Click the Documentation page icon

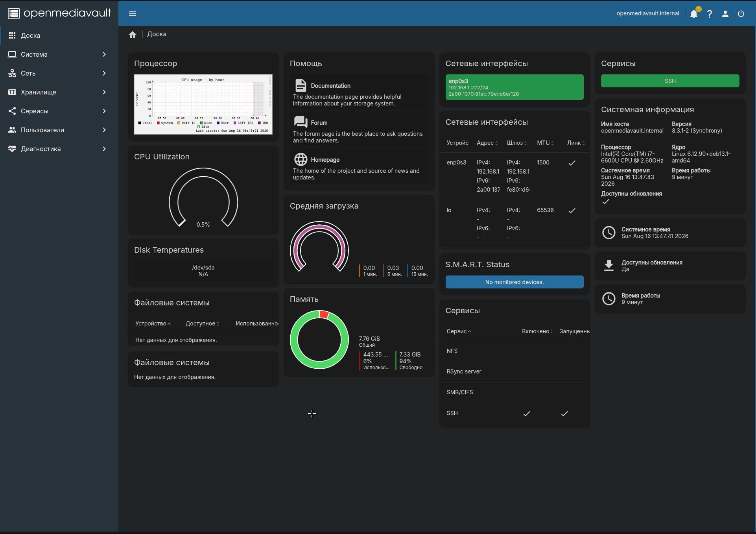point(301,85)
